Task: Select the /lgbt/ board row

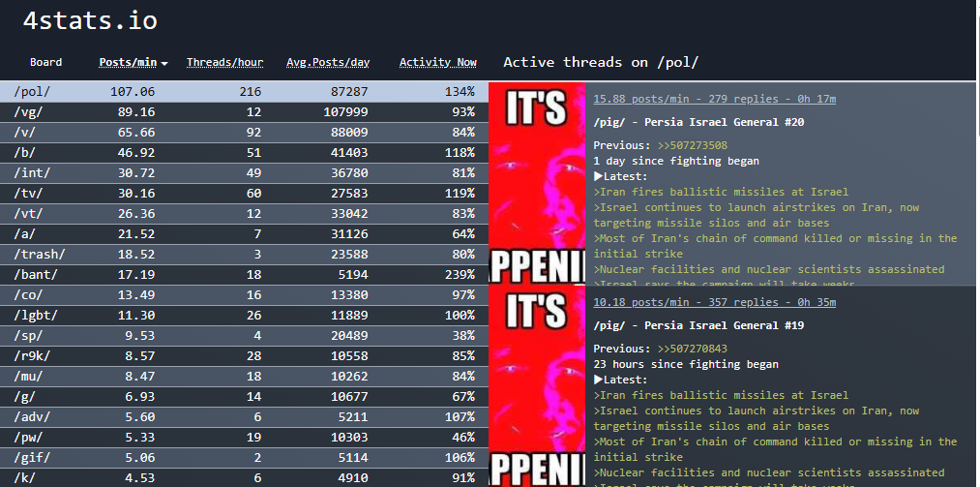Action: (x=244, y=315)
